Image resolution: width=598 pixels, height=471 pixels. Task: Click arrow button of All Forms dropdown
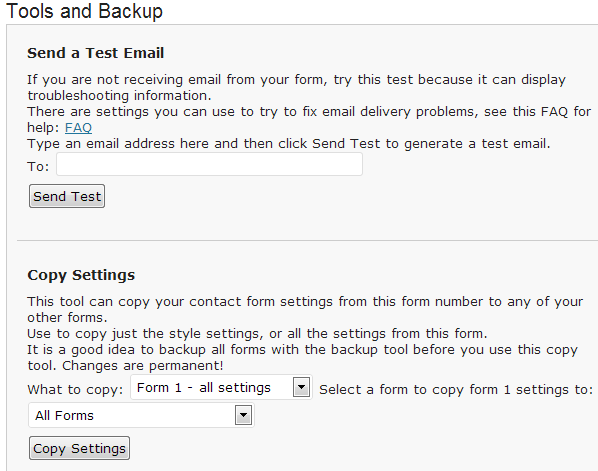click(243, 415)
